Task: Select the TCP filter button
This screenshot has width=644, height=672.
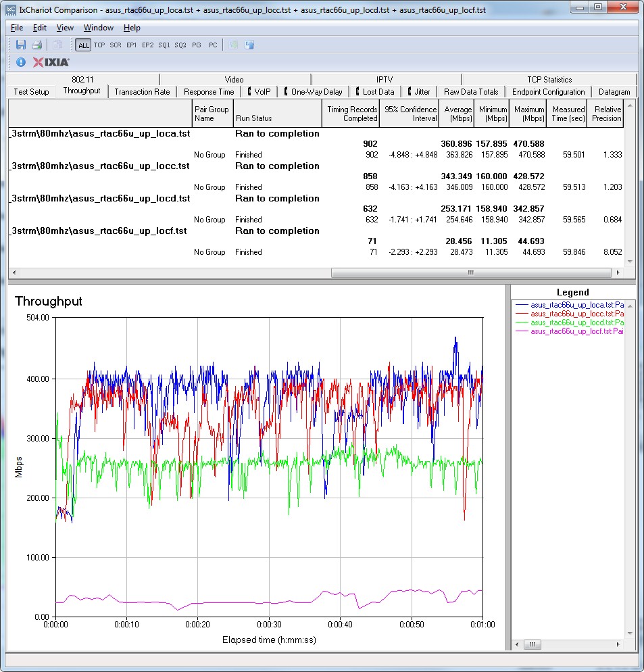Action: coord(99,45)
